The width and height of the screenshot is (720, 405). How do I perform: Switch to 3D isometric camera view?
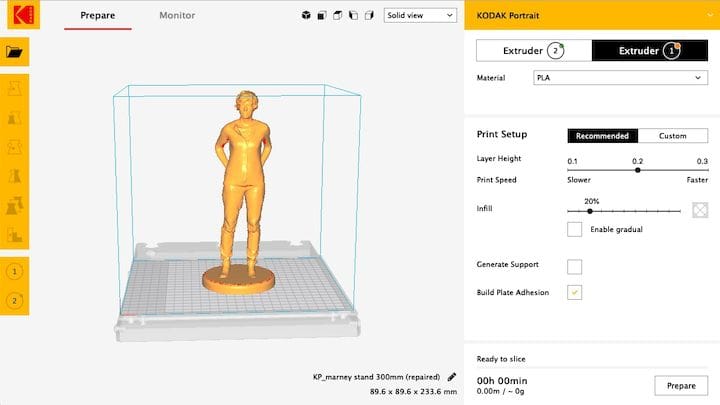(x=305, y=16)
